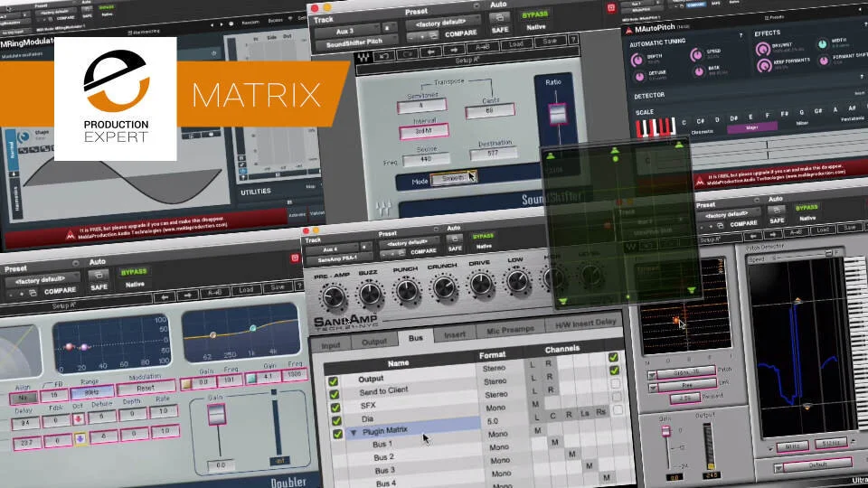Screen dimensions: 868x488
Task: Click the PUNCH knob on SansAmp
Action: coord(407,290)
